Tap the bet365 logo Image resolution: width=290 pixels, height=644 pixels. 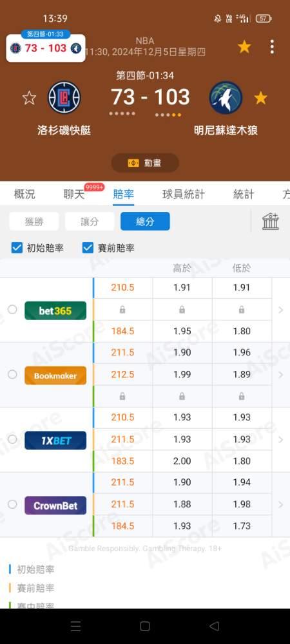click(x=55, y=311)
